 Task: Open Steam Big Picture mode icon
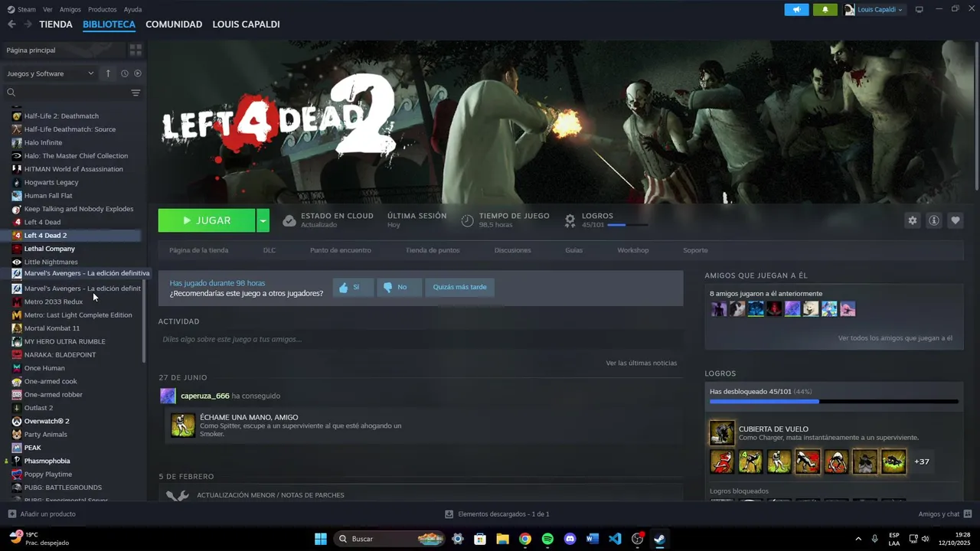[920, 9]
